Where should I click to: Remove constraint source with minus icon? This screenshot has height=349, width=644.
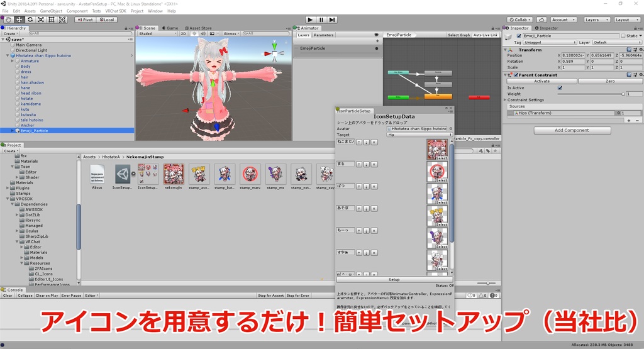tap(638, 120)
